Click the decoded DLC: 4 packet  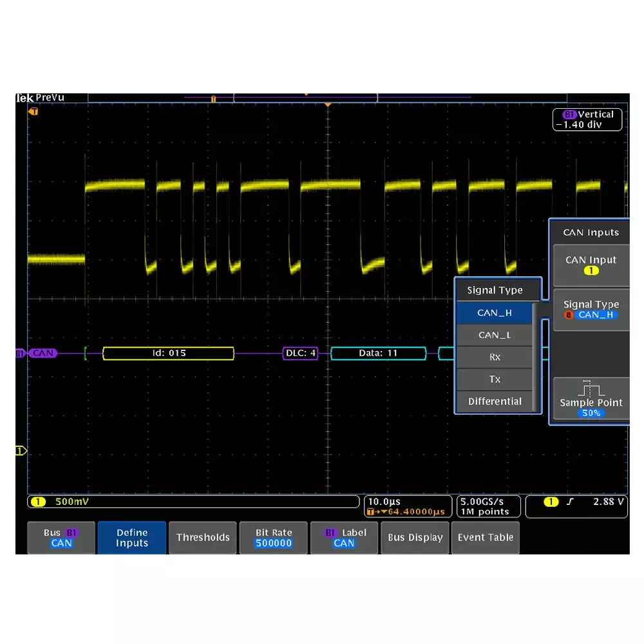[x=300, y=353]
